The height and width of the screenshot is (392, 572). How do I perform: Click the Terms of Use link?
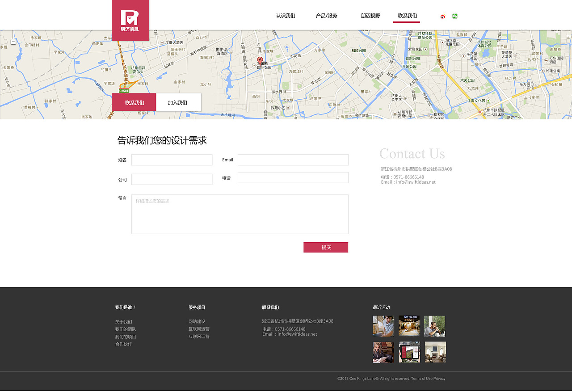click(x=422, y=379)
